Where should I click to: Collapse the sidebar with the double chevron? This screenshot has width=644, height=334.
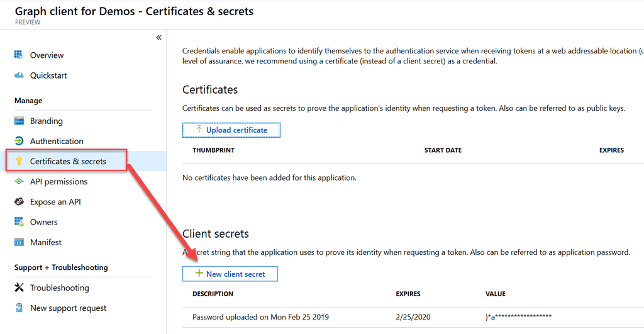click(x=158, y=37)
